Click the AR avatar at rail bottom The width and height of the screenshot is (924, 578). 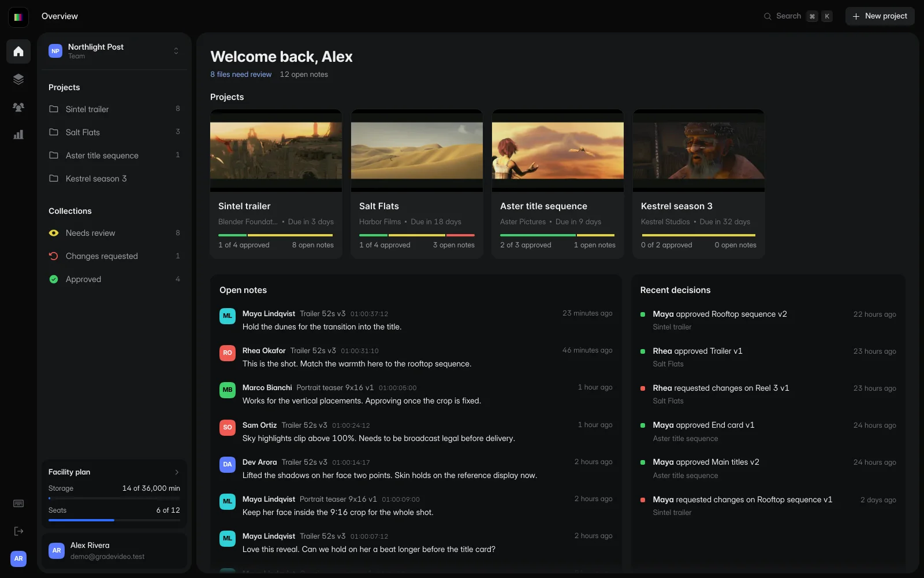point(18,558)
